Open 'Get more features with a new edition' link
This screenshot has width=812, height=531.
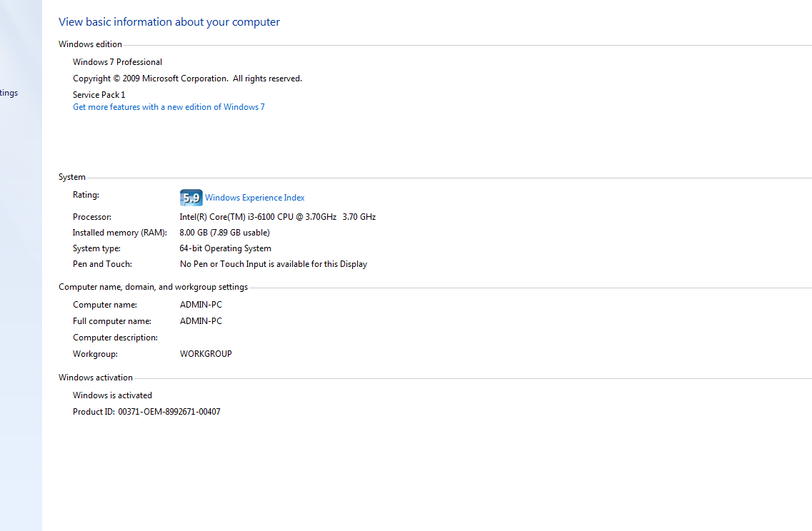pyautogui.click(x=169, y=107)
